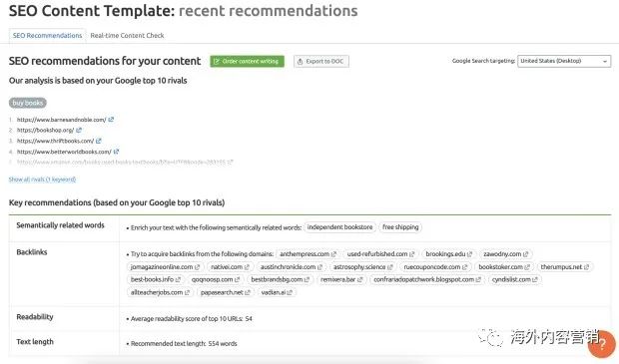Open external link icon on anthempress.com tag
Image resolution: width=619 pixels, height=364 pixels.
(x=333, y=254)
